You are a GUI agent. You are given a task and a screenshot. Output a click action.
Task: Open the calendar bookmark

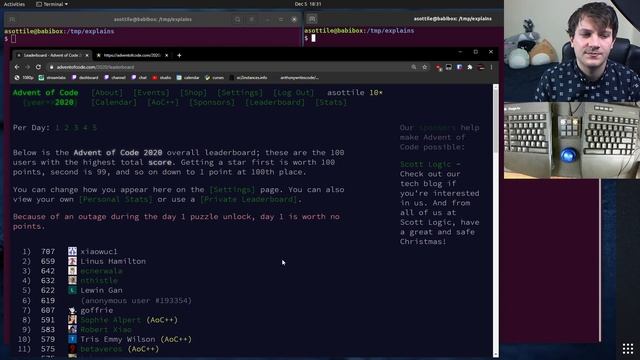point(188,77)
